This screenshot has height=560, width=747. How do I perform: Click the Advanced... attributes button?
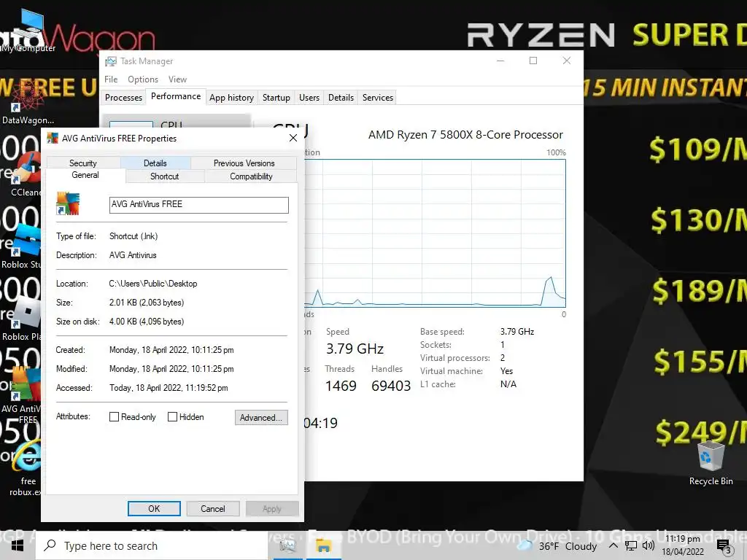(261, 418)
